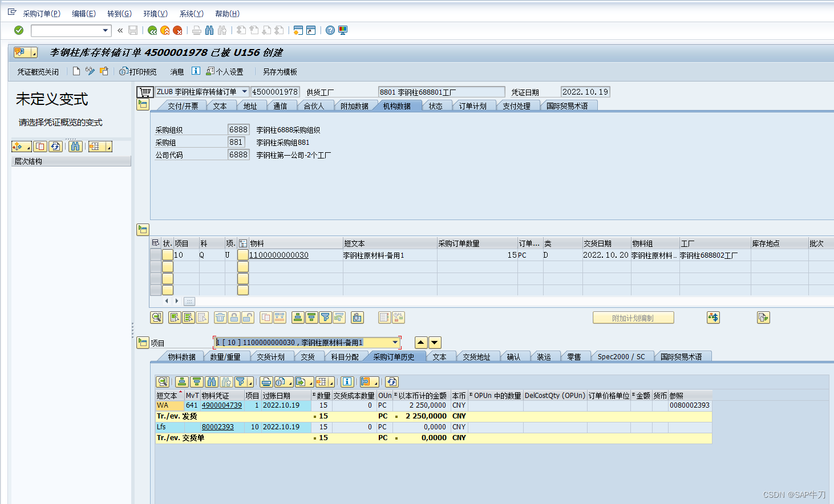
Task: Open the filter dropdown arrow in history toolbar
Action: (x=250, y=382)
